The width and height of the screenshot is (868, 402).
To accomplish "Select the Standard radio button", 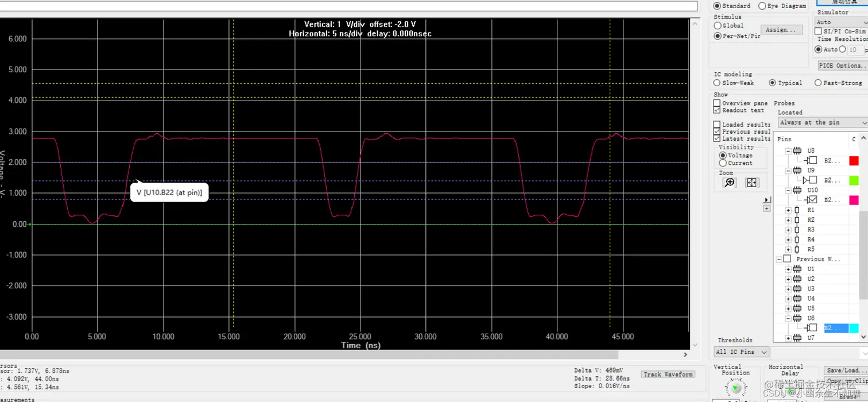I will coord(717,6).
